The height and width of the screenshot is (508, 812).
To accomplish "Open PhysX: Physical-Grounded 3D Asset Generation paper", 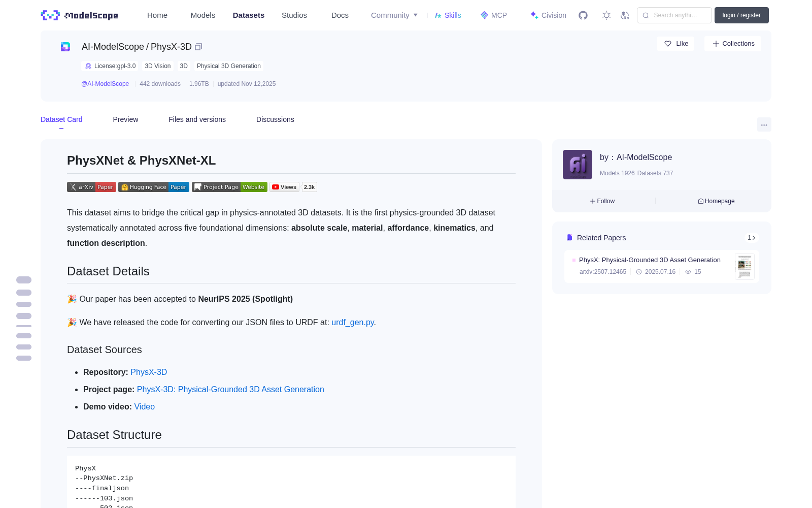I will click(650, 260).
